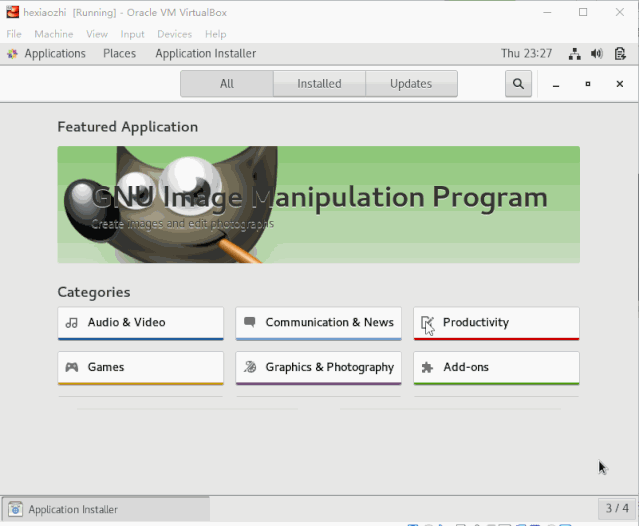The width and height of the screenshot is (639, 526).
Task: Close the Application Installer window
Action: [x=619, y=84]
